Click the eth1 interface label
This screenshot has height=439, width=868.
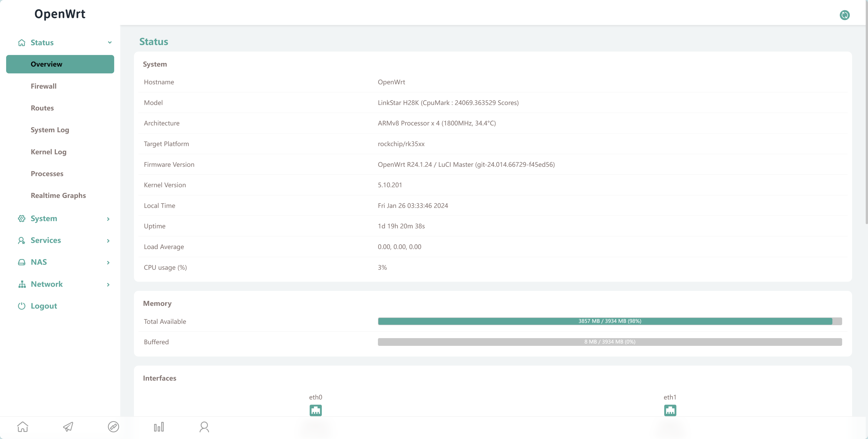pos(670,397)
